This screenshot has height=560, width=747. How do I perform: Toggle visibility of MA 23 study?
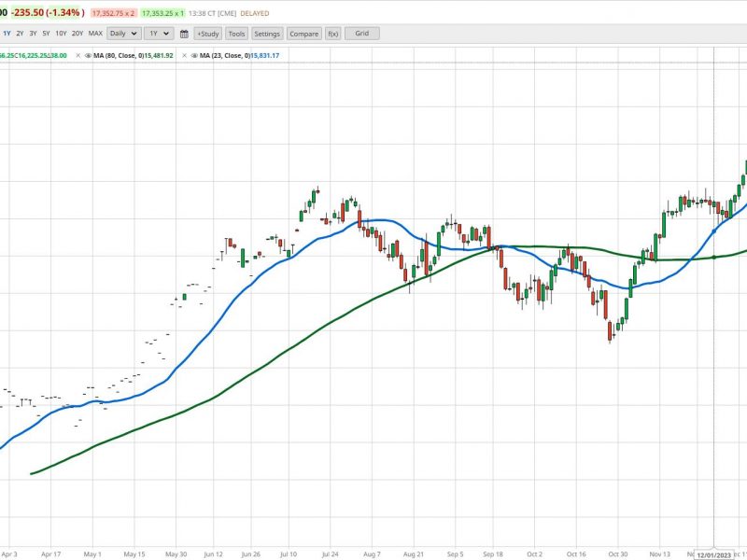click(194, 56)
